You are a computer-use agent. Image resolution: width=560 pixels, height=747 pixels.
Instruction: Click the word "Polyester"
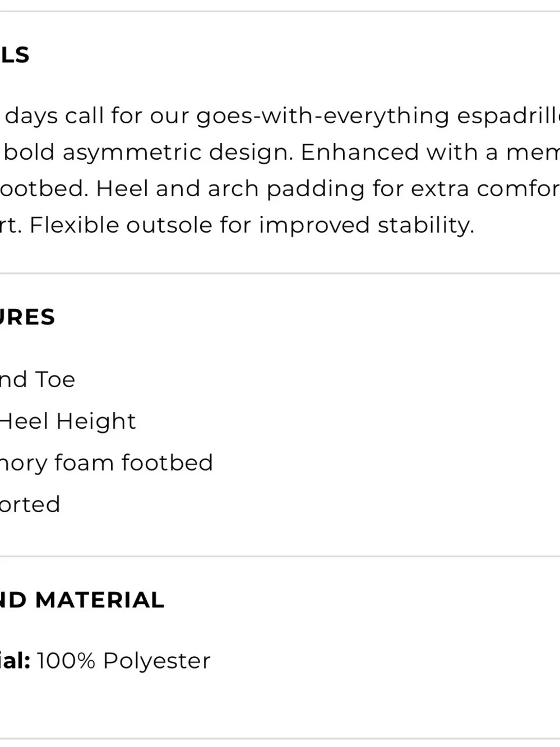click(x=157, y=661)
